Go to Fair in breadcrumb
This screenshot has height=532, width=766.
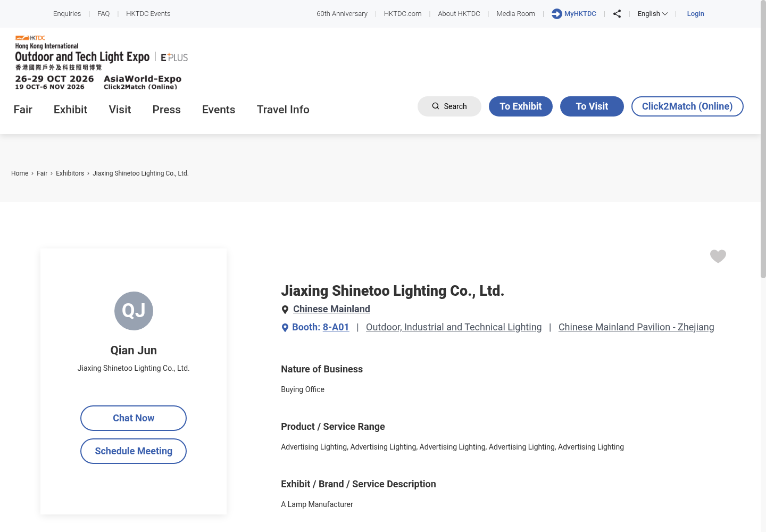42,173
